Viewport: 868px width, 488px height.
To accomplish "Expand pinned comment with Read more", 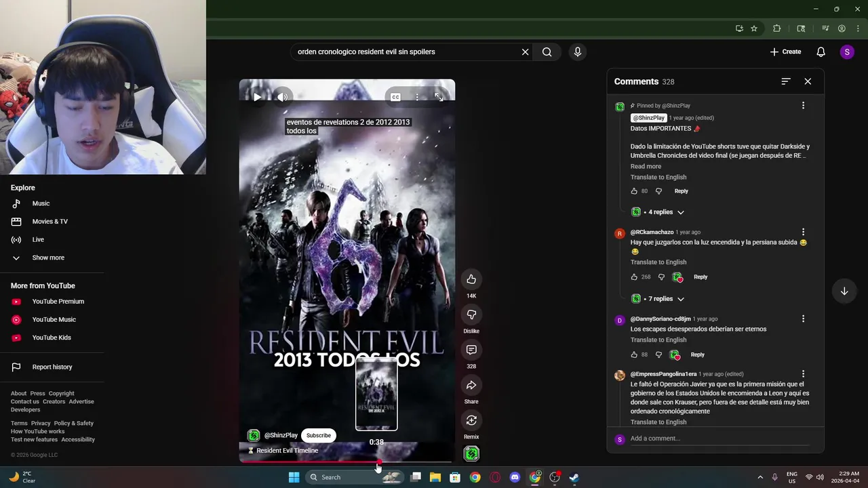I will (646, 167).
